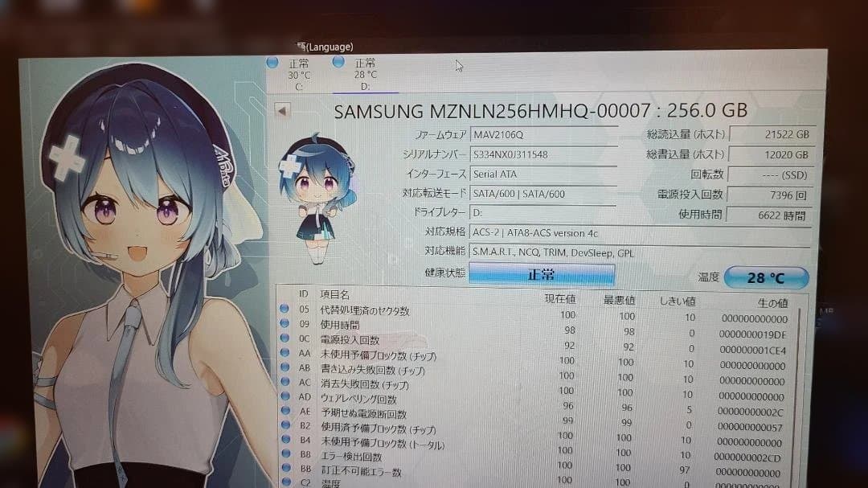Click the blue status circle for drive D:
The image size is (868, 488).
338,61
